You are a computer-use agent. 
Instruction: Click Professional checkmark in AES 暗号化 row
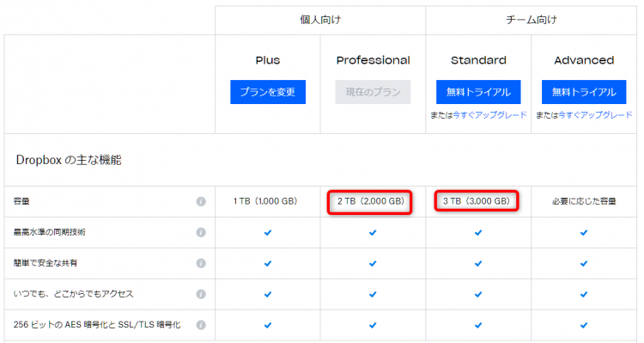[373, 325]
